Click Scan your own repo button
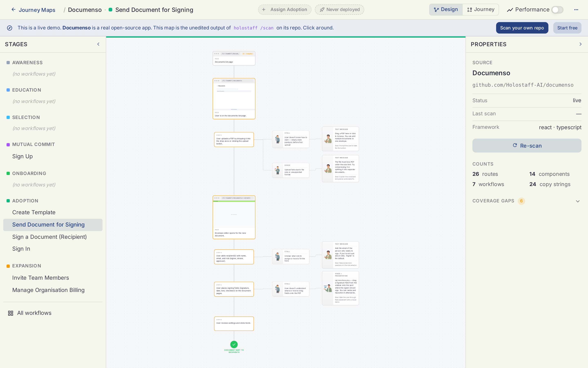This screenshot has width=588, height=368. [x=522, y=28]
